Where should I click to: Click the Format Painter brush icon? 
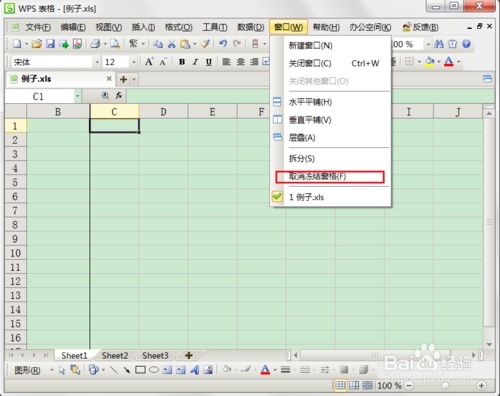click(x=206, y=44)
